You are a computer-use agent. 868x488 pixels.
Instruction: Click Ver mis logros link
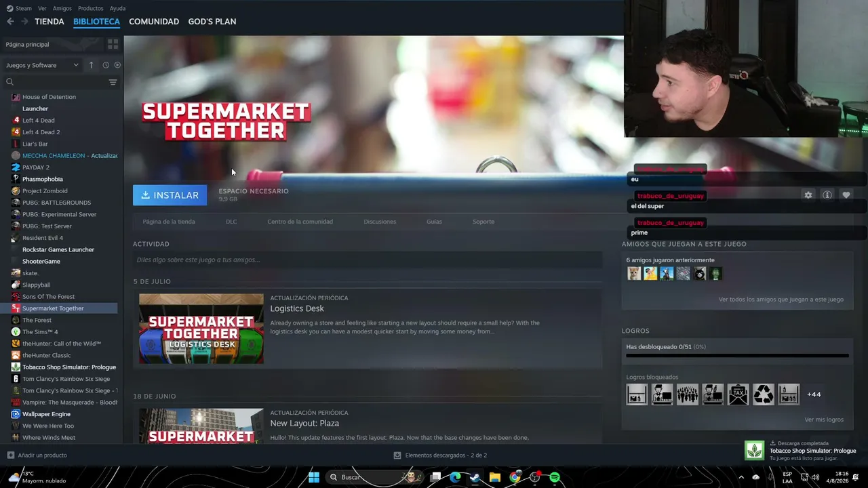(824, 420)
